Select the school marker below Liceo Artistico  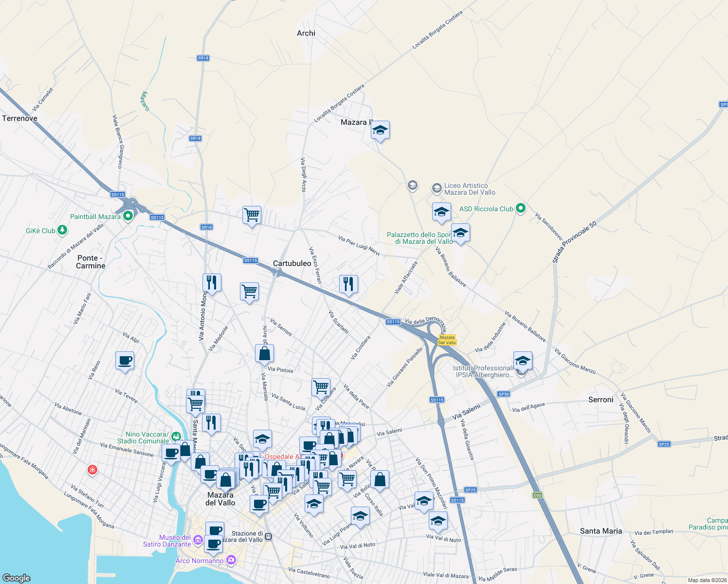pyautogui.click(x=441, y=212)
